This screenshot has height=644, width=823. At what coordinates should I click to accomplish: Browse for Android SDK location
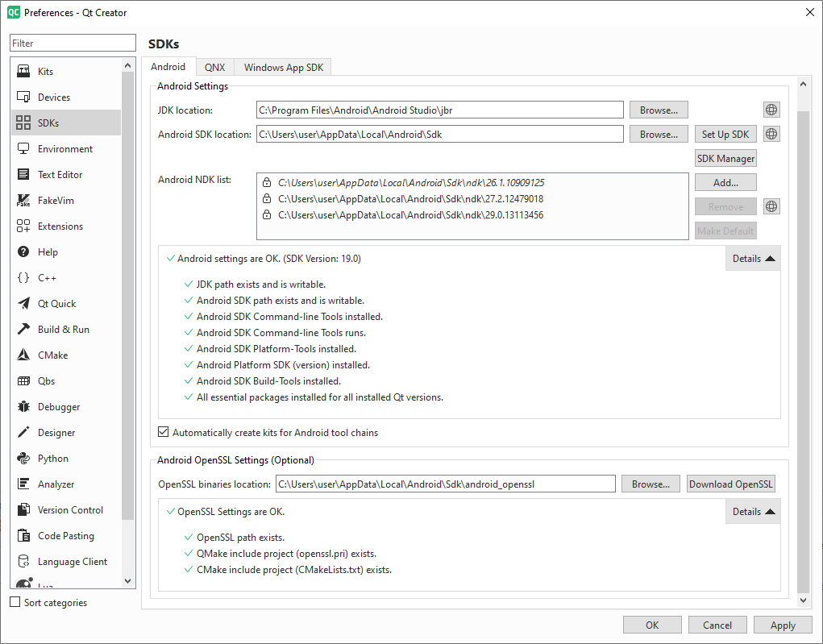click(x=659, y=135)
